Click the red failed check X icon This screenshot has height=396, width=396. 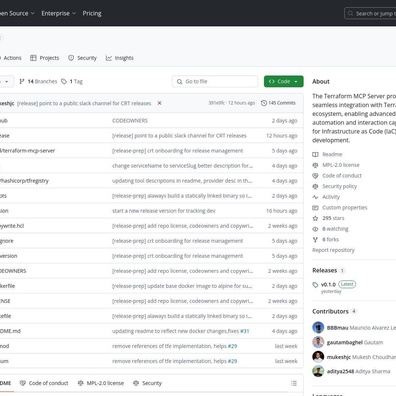(x=159, y=103)
